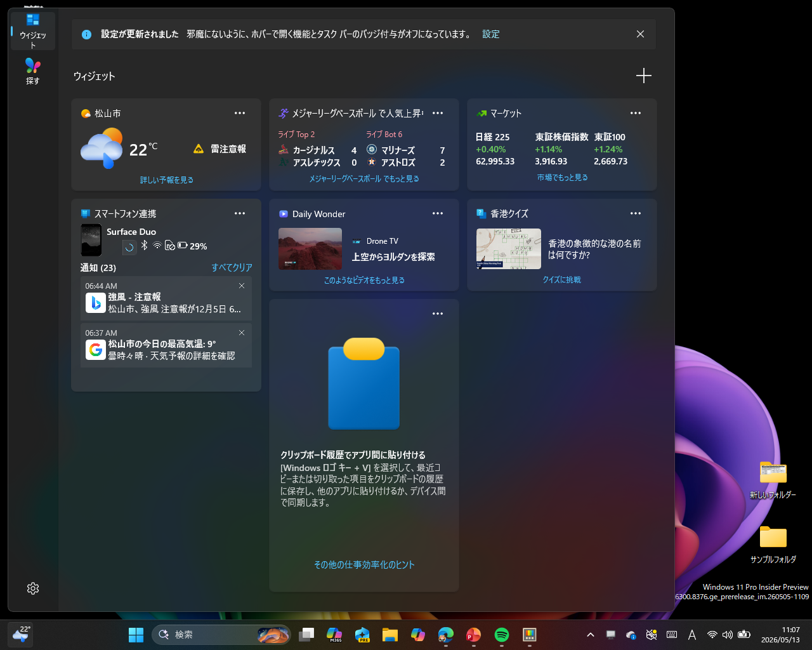The image size is (812, 650).
Task: Click the アストロズ team logo
Action: 372,162
